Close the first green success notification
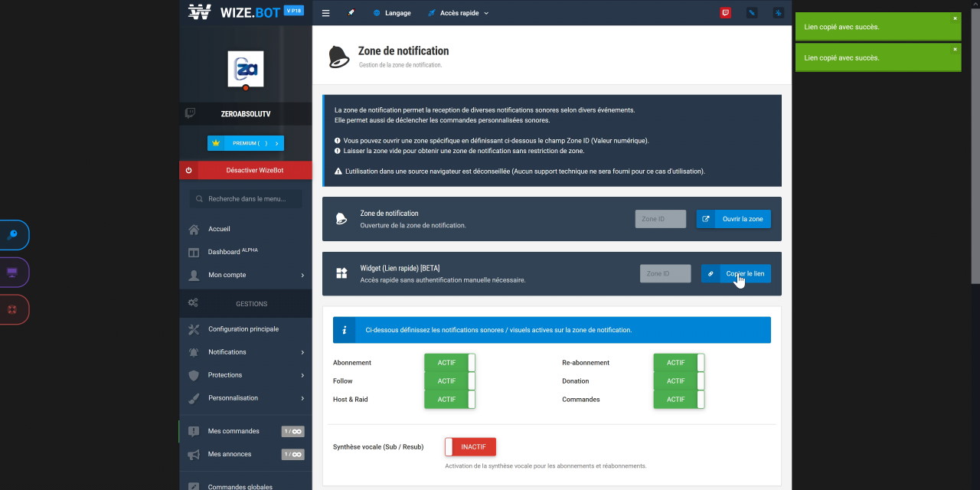Screen dimensions: 980x490 click(955, 18)
